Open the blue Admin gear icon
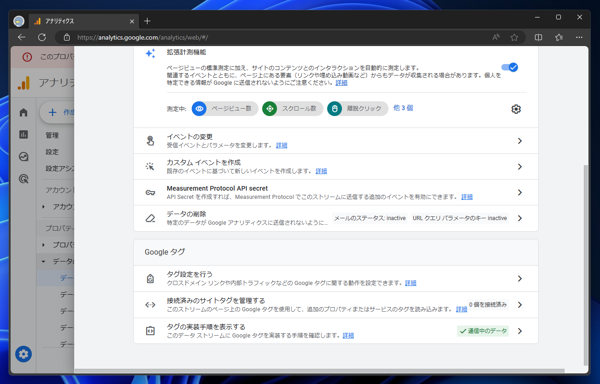The image size is (600, 384). pyautogui.click(x=23, y=354)
